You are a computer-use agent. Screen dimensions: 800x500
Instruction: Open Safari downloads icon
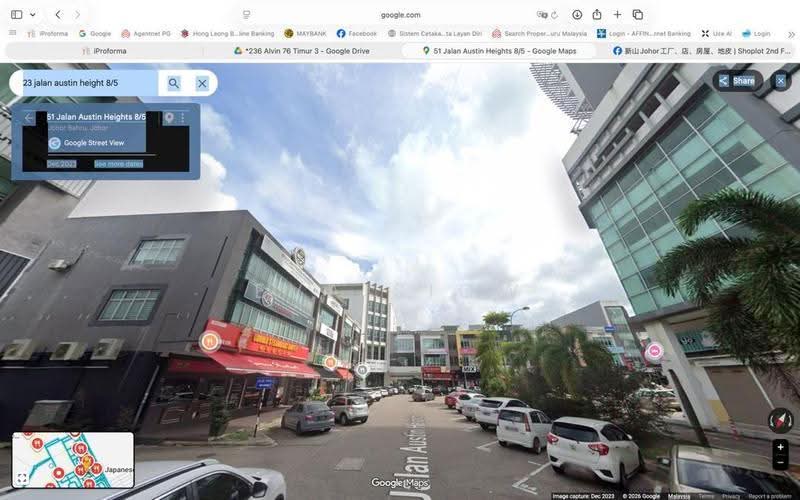(577, 15)
